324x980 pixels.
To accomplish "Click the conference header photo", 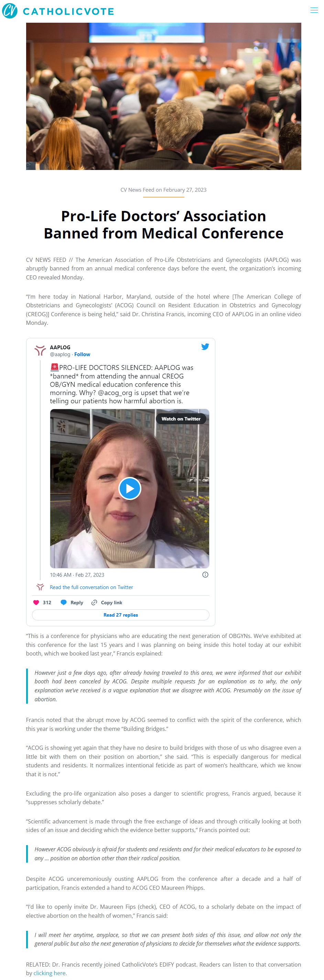I will 163,96.
